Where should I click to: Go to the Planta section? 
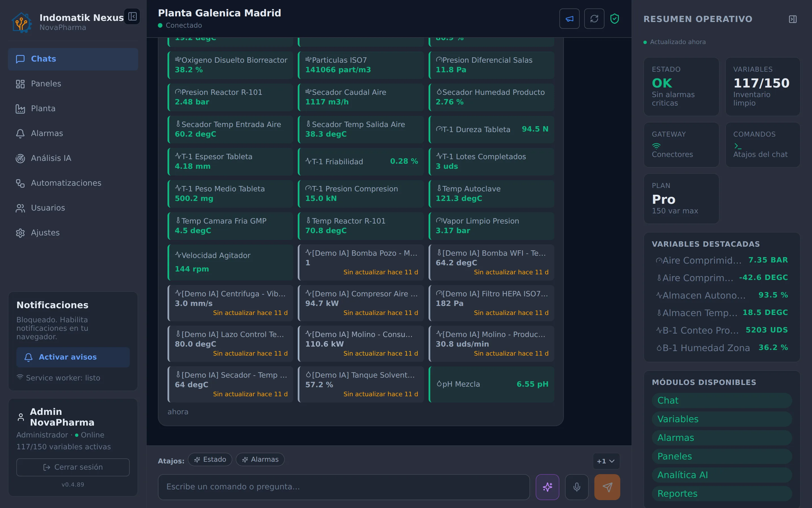pos(73,109)
